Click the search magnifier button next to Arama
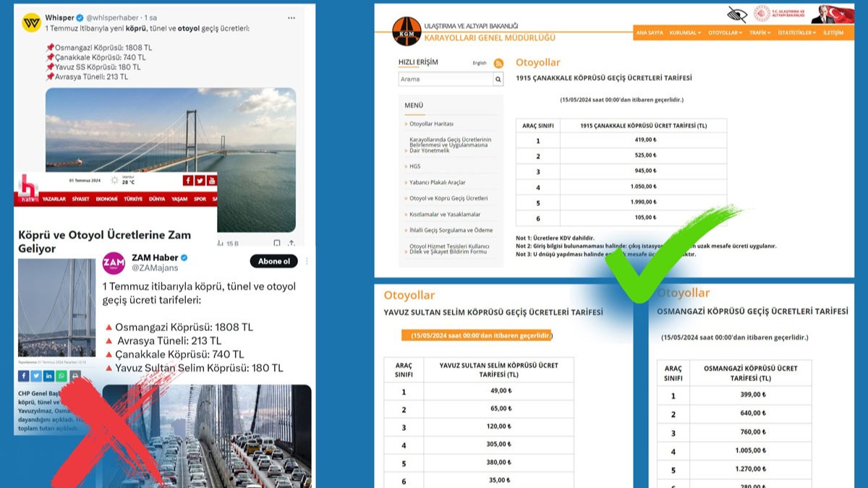The height and width of the screenshot is (488, 868). tap(498, 80)
